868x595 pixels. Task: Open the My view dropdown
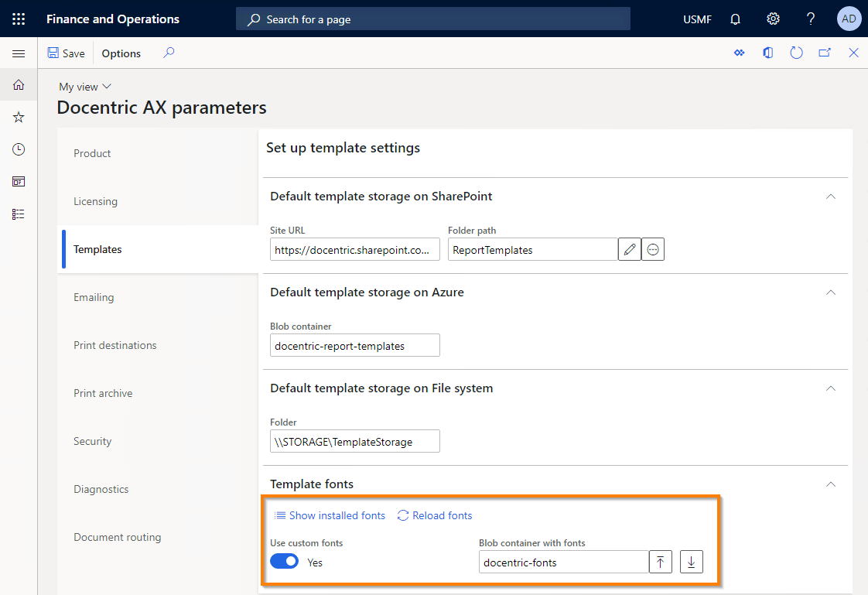pos(85,87)
